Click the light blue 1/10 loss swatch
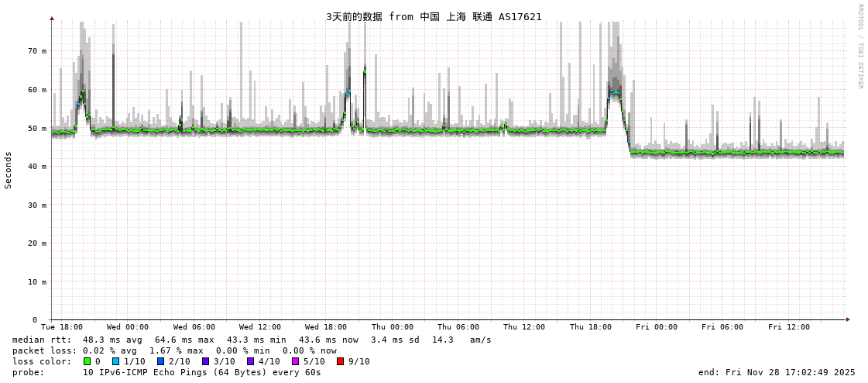 [116, 361]
